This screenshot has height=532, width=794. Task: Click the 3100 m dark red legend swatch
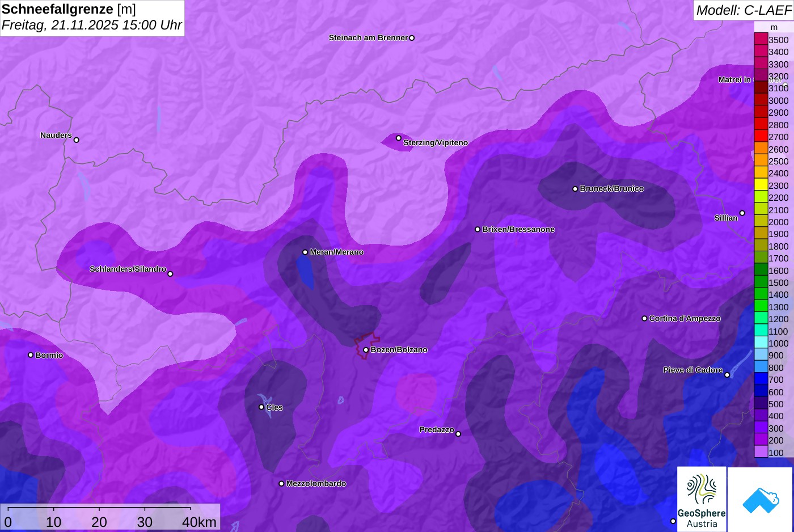pyautogui.click(x=761, y=88)
